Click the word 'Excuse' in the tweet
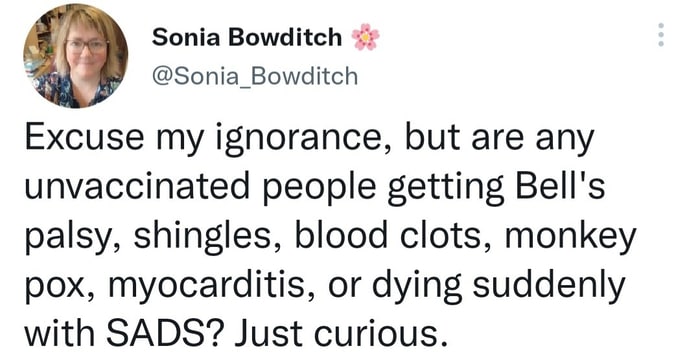The width and height of the screenshot is (700, 364). tap(85, 138)
